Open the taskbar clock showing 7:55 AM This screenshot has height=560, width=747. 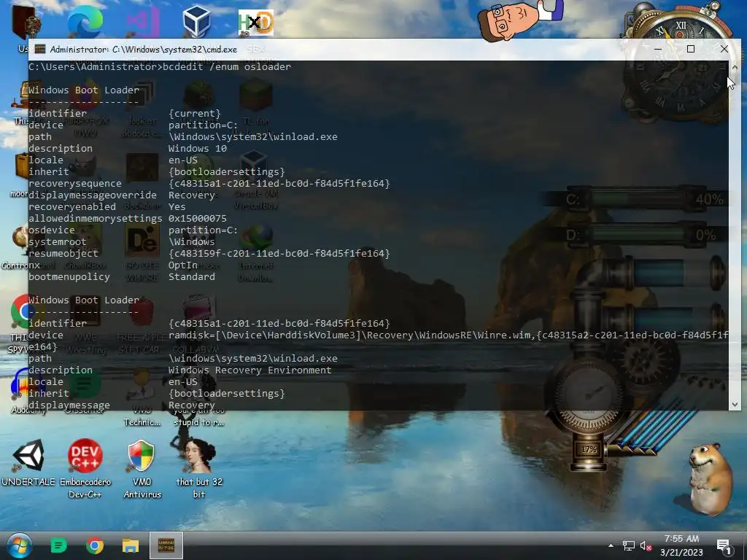click(x=681, y=545)
